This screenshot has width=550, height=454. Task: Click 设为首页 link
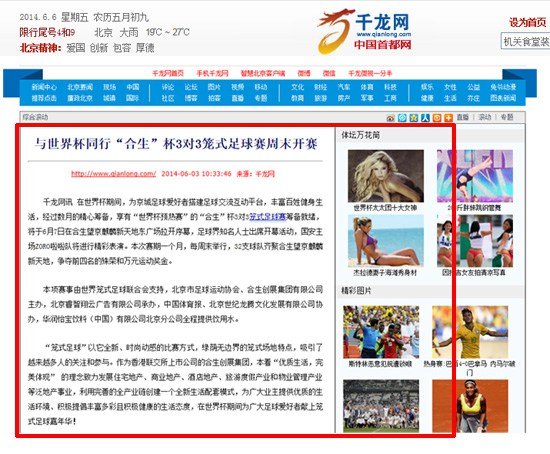coord(528,23)
